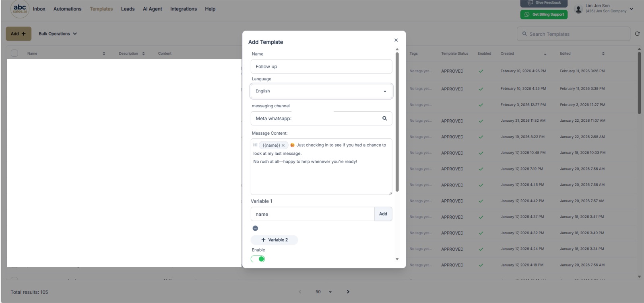This screenshot has height=303, width=644.
Task: Click the Search Templates field
Action: tap(574, 34)
